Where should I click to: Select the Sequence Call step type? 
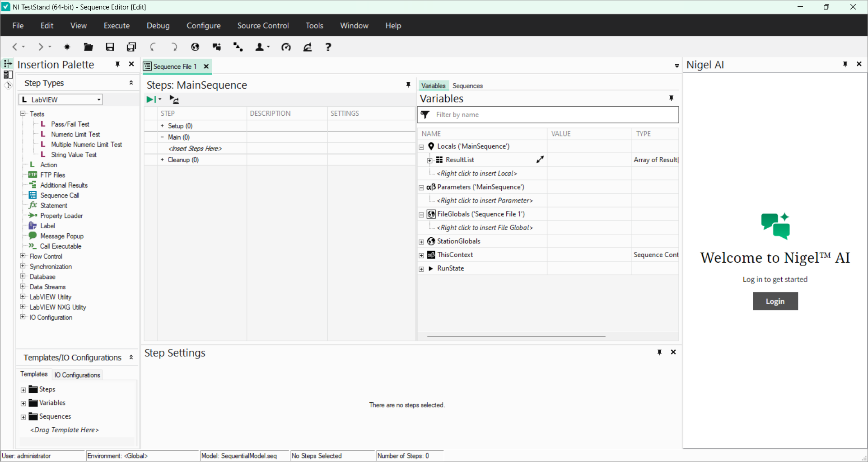tap(60, 195)
